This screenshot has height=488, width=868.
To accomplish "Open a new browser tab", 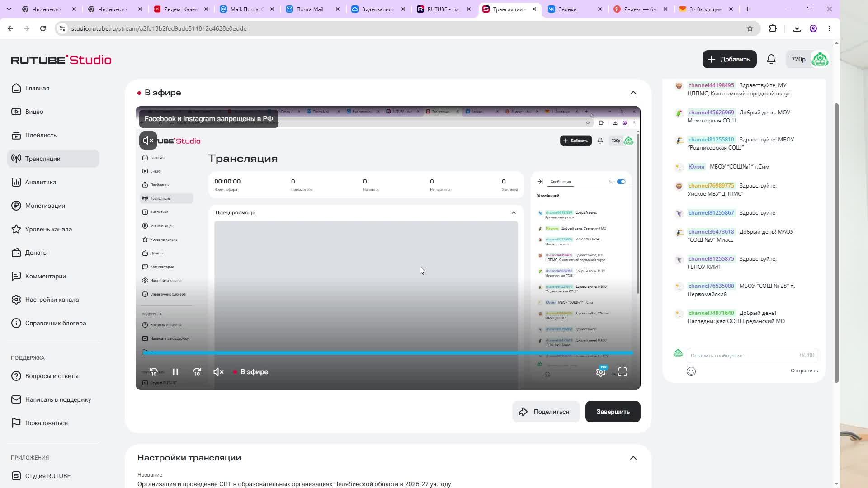I will pos(747,9).
